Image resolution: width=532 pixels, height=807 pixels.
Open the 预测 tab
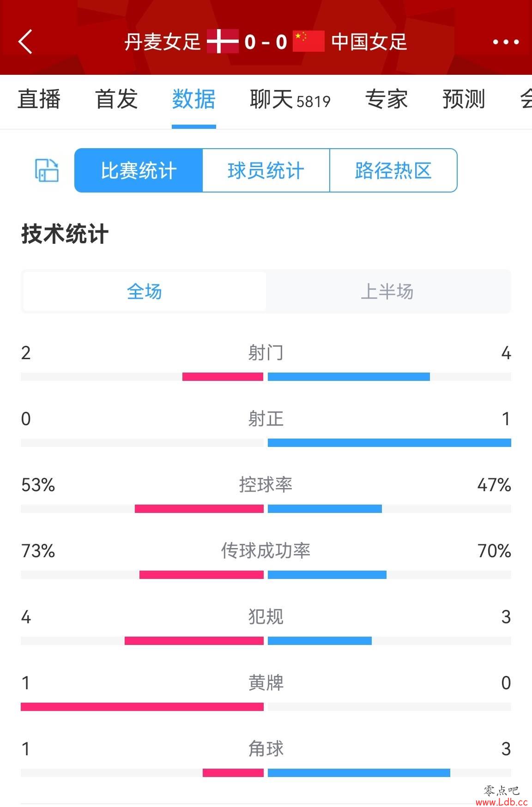coord(464,99)
